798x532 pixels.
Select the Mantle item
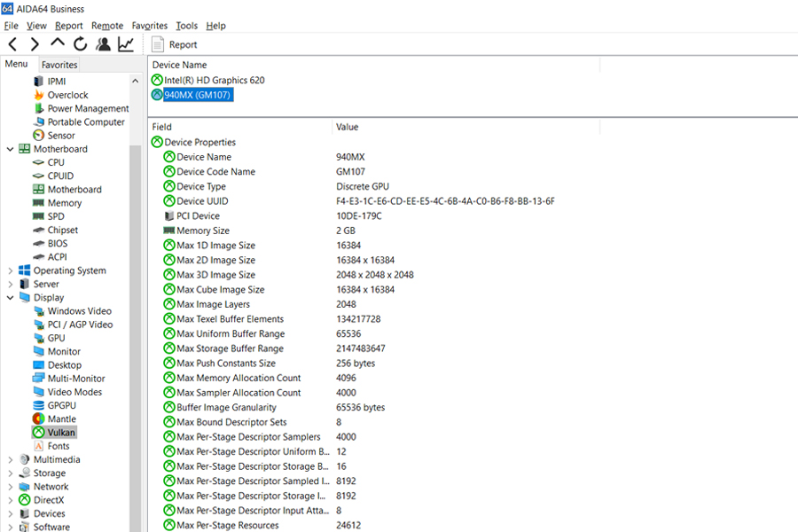(61, 419)
